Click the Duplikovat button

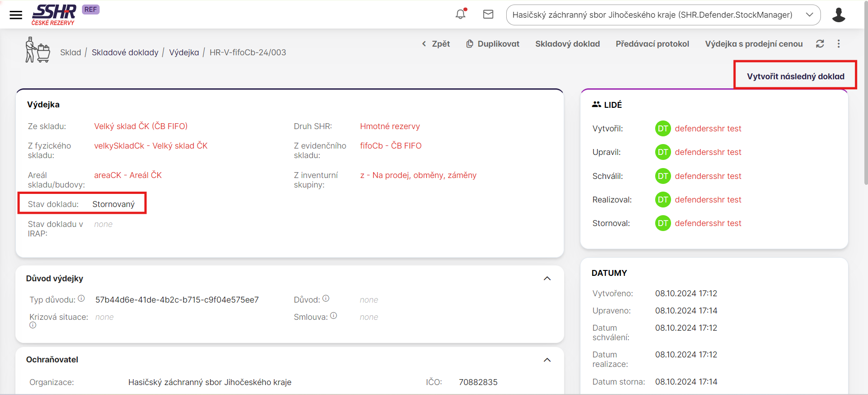pos(493,44)
